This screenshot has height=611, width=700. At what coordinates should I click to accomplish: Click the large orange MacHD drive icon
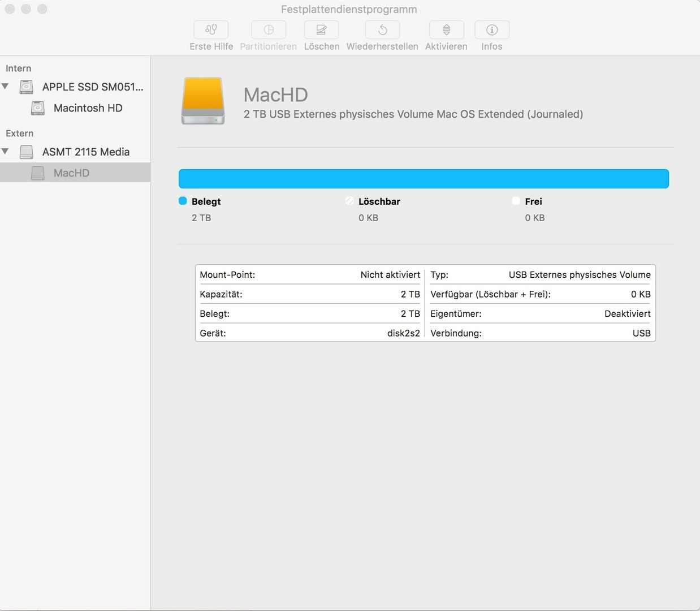[203, 101]
